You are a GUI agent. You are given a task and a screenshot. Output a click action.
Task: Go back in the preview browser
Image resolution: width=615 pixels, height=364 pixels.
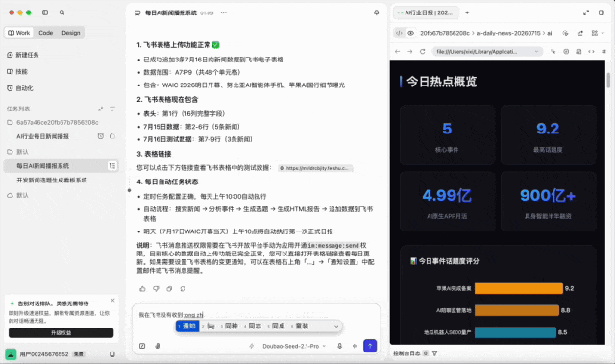coord(397,51)
